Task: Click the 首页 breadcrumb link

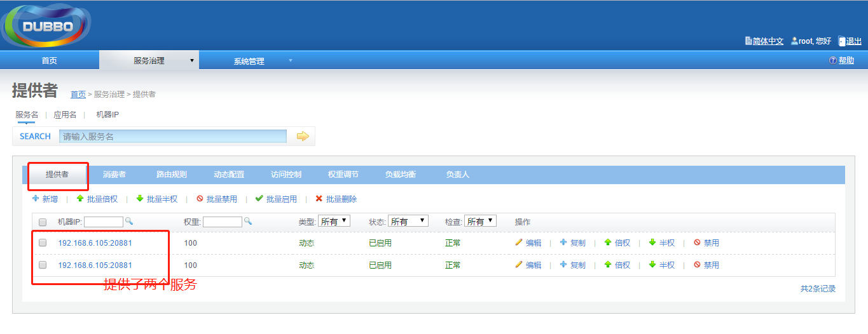Action: coord(78,95)
